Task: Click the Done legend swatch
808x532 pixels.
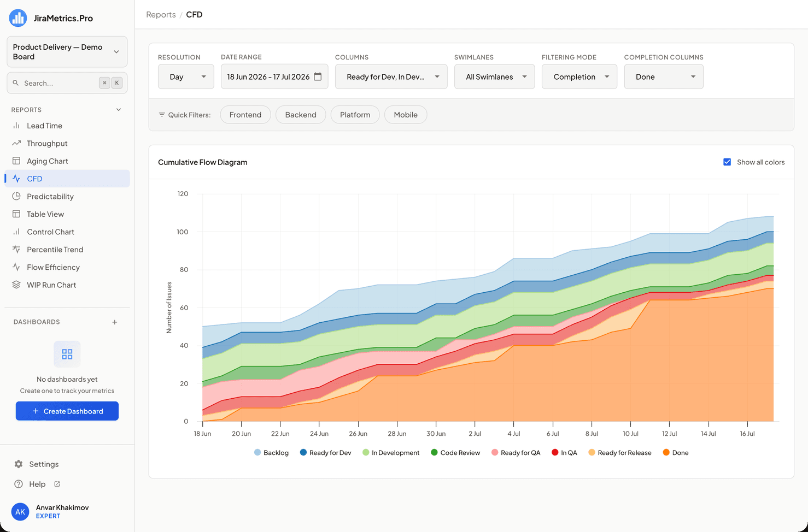Action: [666, 452]
